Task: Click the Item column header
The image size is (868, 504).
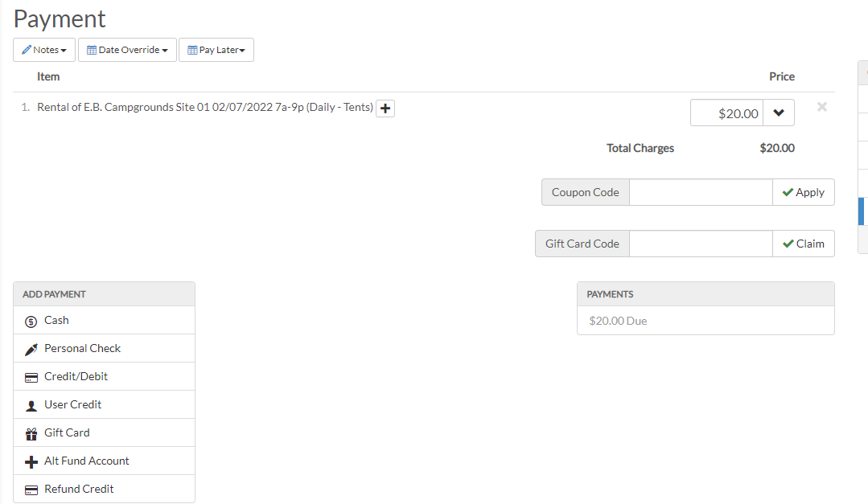Action: point(48,77)
